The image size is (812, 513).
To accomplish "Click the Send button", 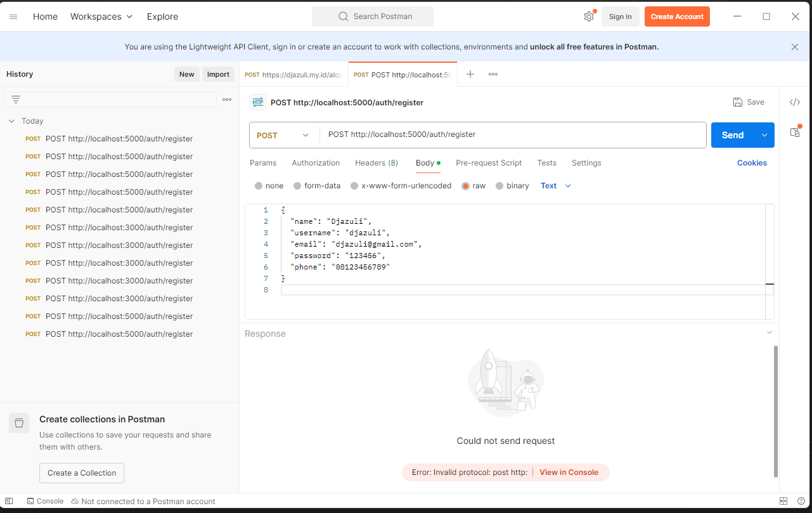I will (x=732, y=135).
